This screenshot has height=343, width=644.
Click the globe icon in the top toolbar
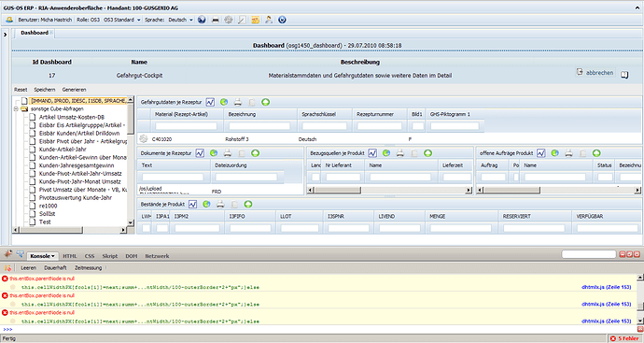202,20
